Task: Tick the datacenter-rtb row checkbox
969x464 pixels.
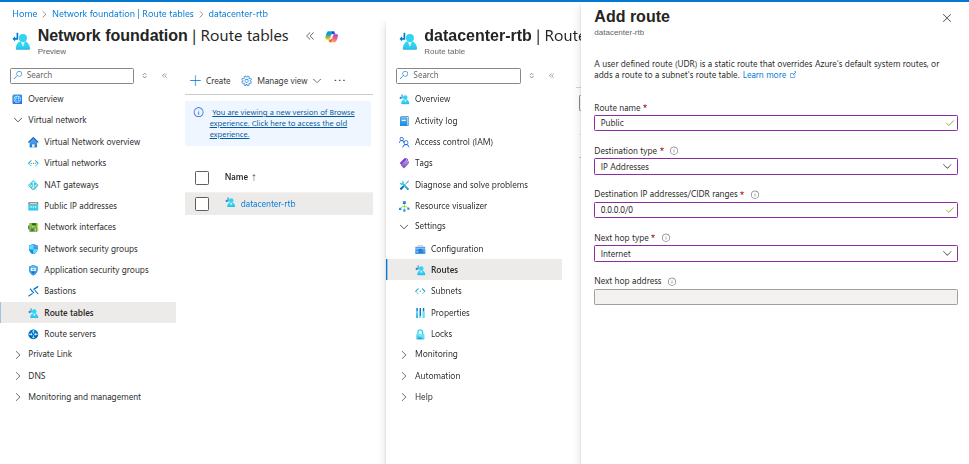Action: coord(202,204)
